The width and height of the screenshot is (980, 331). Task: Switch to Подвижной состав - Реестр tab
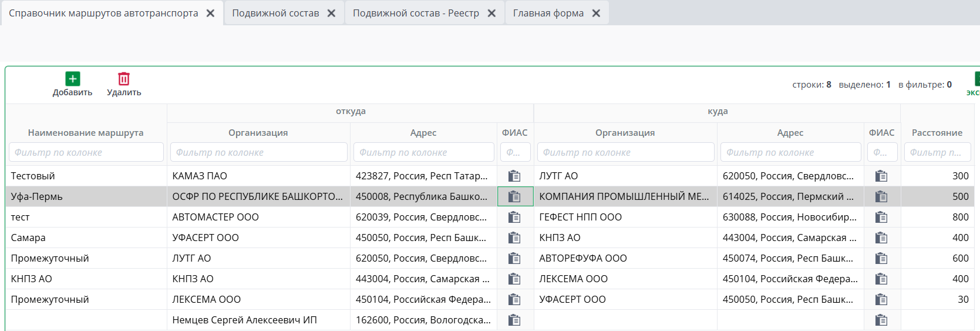pos(416,13)
